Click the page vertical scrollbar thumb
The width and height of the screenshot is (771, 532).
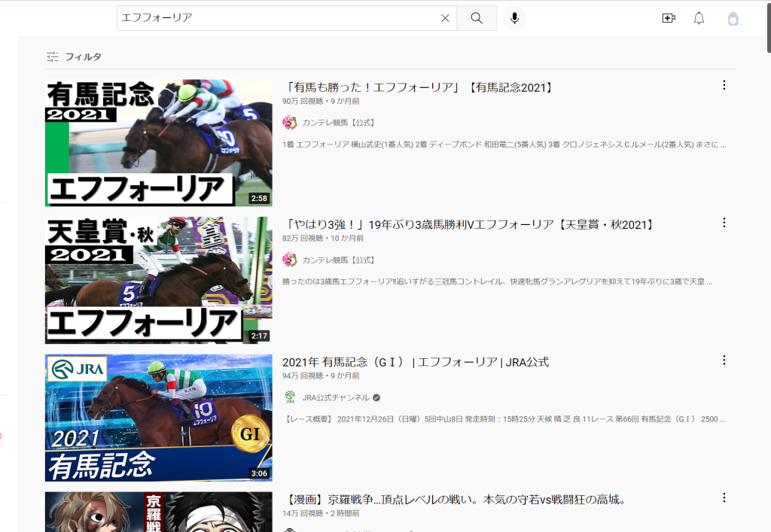click(x=769, y=26)
